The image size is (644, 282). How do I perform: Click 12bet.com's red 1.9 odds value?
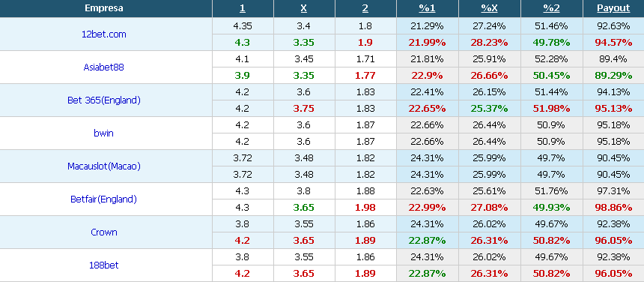pyautogui.click(x=365, y=42)
